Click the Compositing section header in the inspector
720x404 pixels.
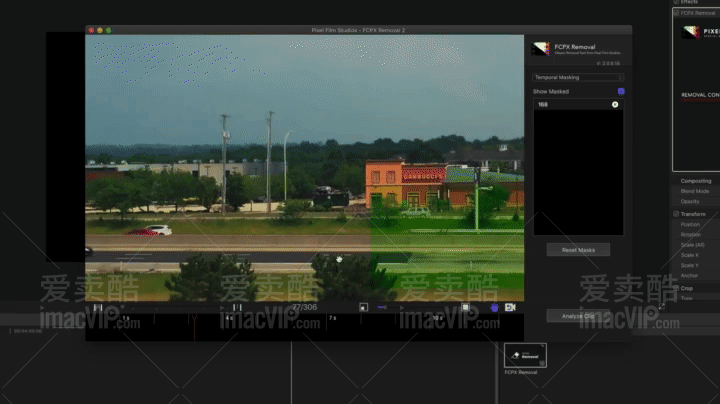(x=696, y=181)
